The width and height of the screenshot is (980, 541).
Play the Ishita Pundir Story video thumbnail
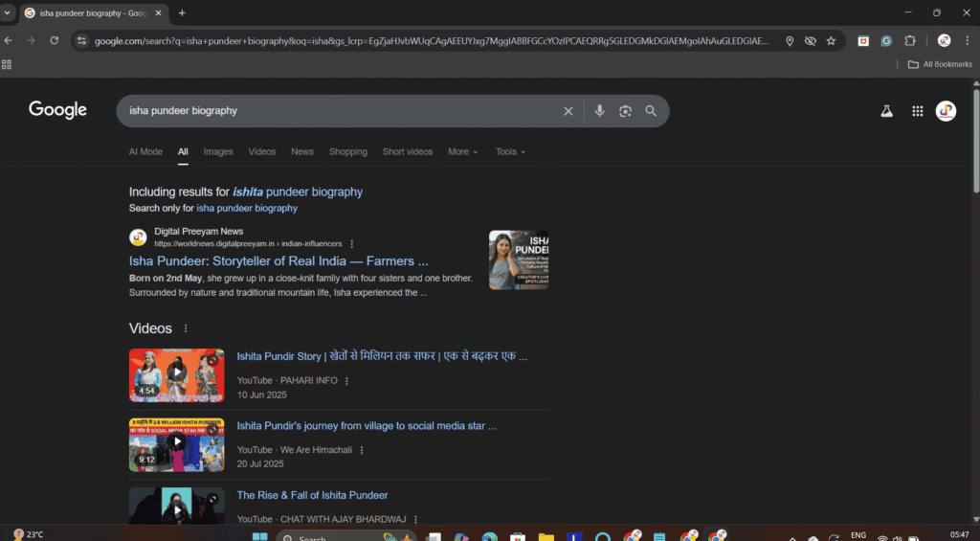[x=177, y=375]
